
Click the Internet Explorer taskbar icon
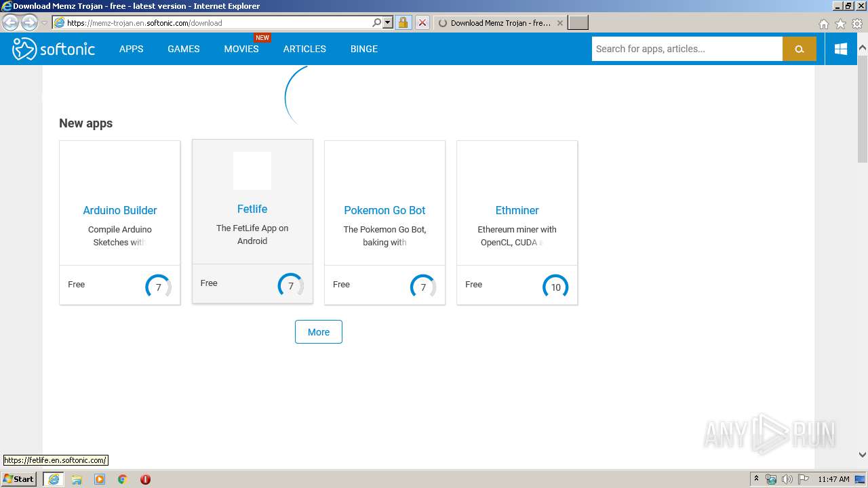[x=54, y=479]
